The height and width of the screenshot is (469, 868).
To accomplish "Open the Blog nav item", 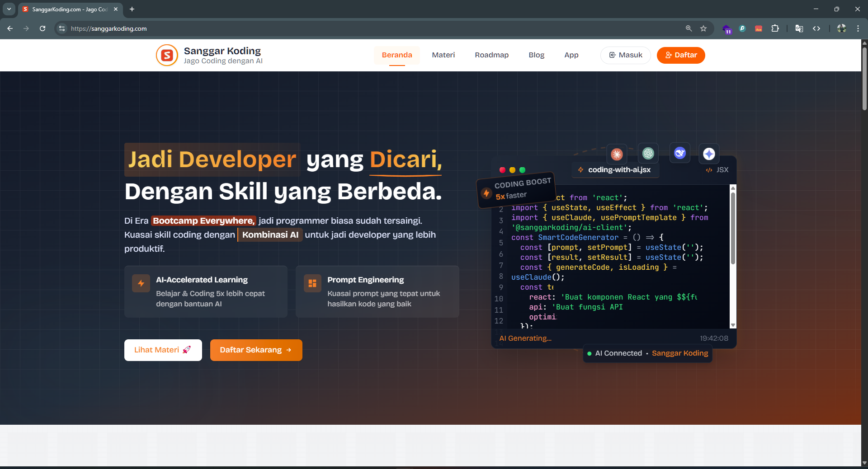I will (x=537, y=55).
